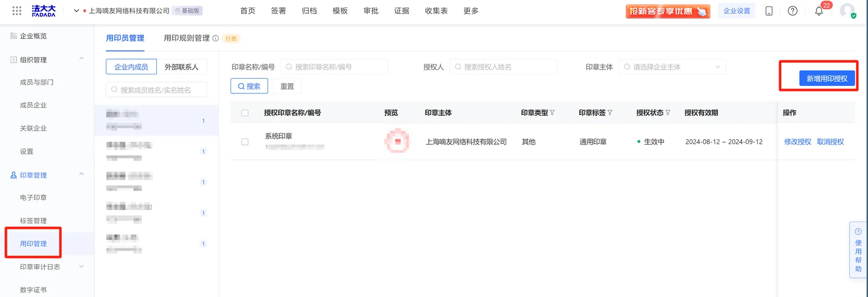Open 电子印章 in sidebar
The image size is (868, 297).
coord(33,198)
